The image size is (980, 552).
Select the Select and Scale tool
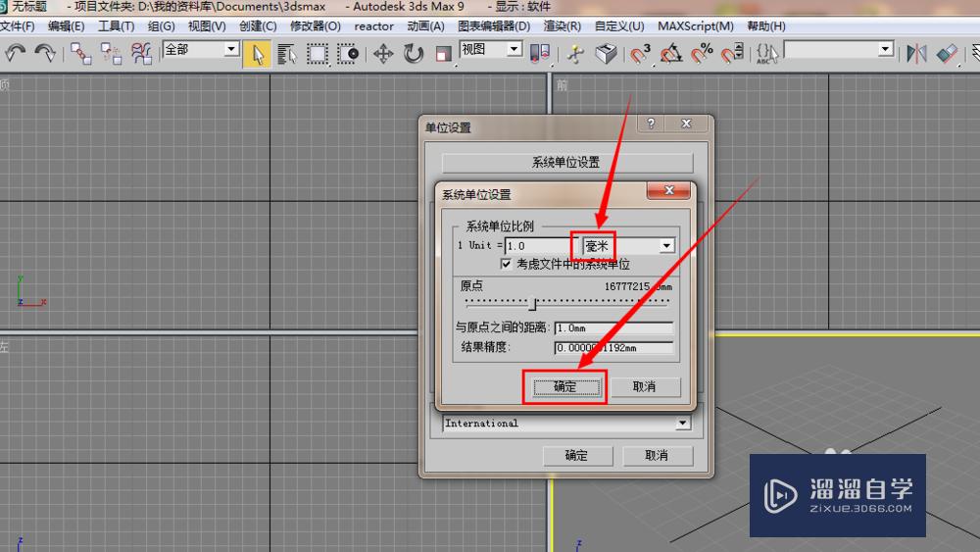pyautogui.click(x=443, y=54)
